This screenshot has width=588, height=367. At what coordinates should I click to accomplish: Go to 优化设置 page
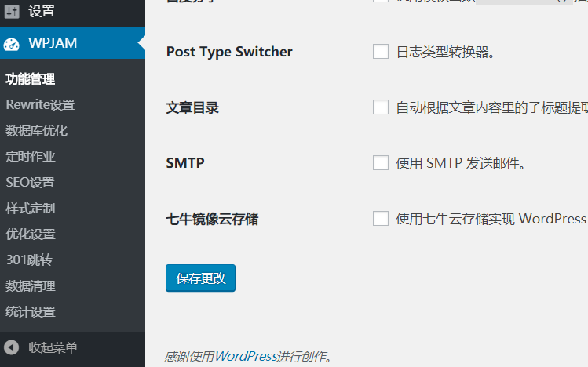coord(31,234)
